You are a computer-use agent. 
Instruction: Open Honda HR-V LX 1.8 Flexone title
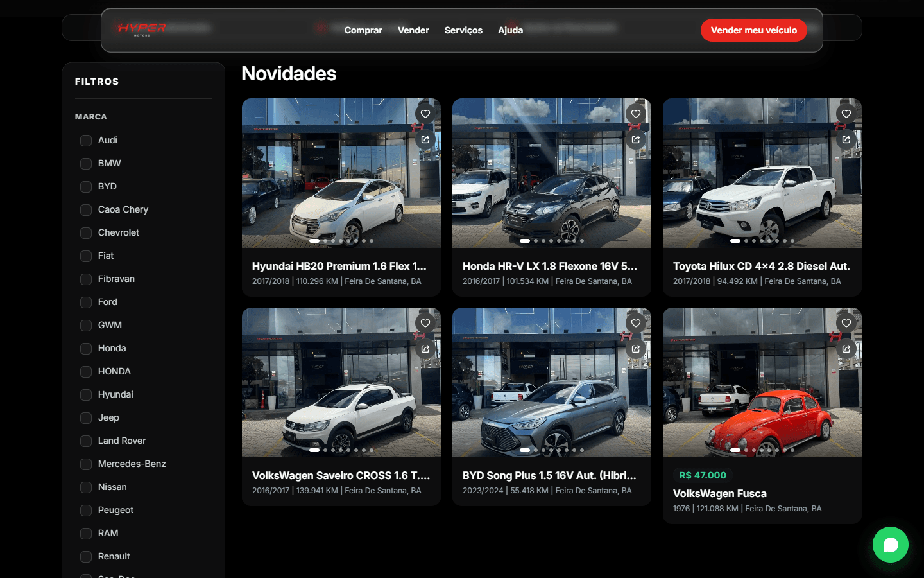point(550,266)
